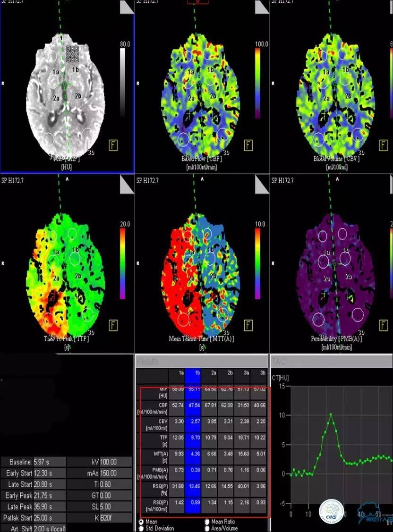Select the Mean radio button

pyautogui.click(x=141, y=522)
